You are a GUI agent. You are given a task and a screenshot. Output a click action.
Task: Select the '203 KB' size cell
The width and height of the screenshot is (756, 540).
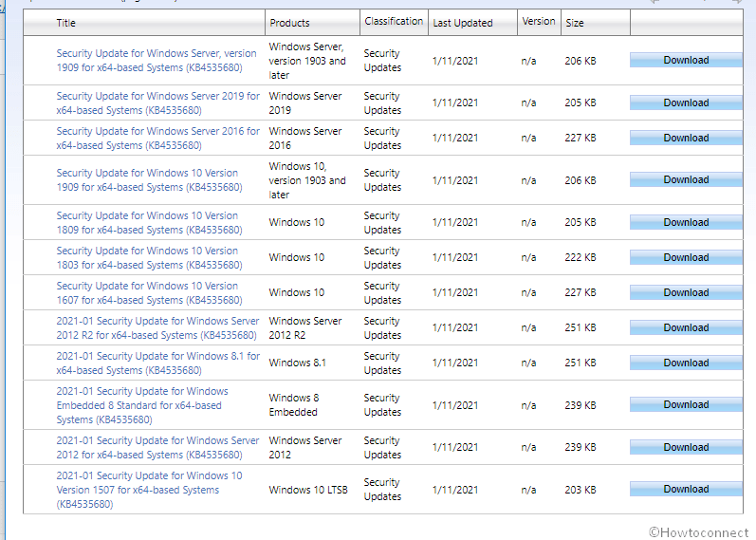[x=581, y=490]
